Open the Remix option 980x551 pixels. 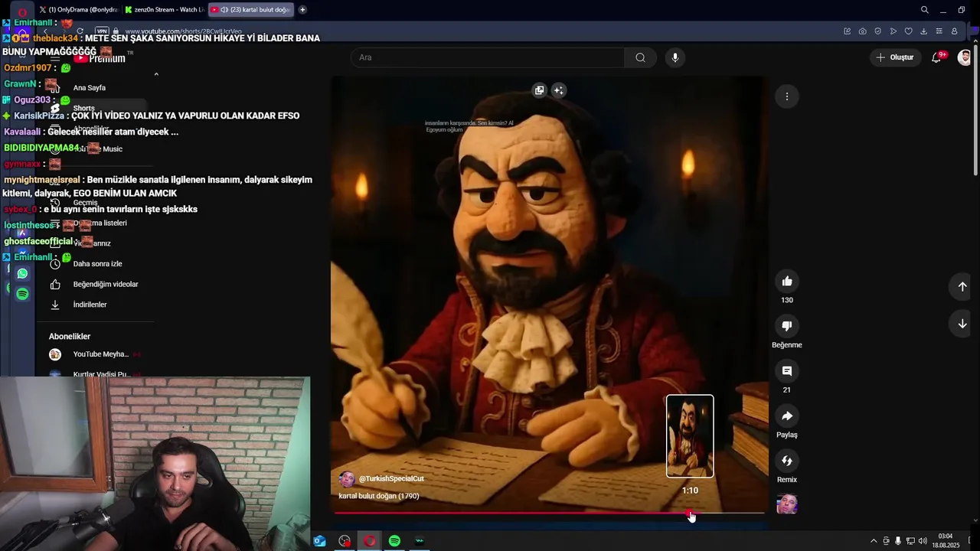click(x=786, y=461)
